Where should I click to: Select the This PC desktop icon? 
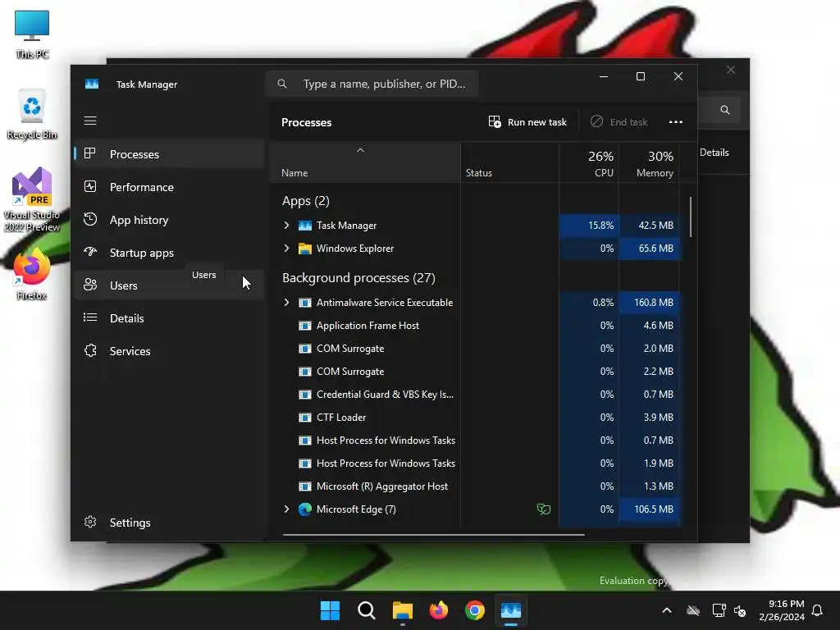coord(32,34)
